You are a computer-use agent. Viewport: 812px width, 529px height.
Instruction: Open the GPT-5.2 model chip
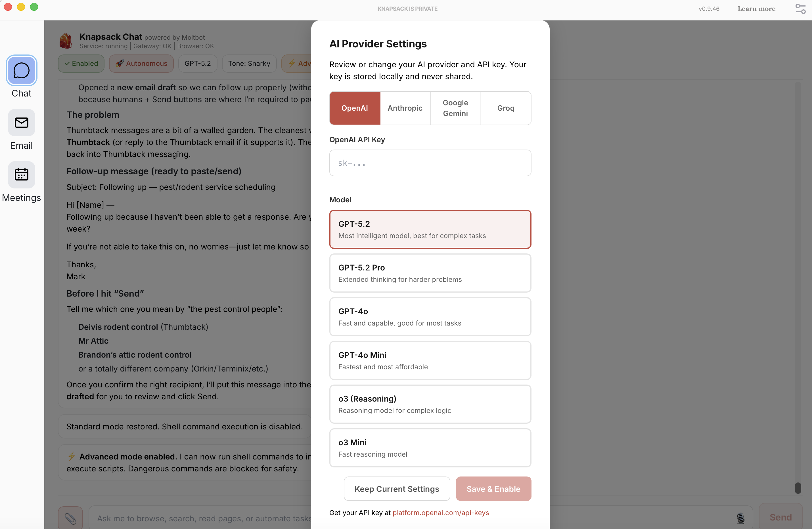(198, 64)
